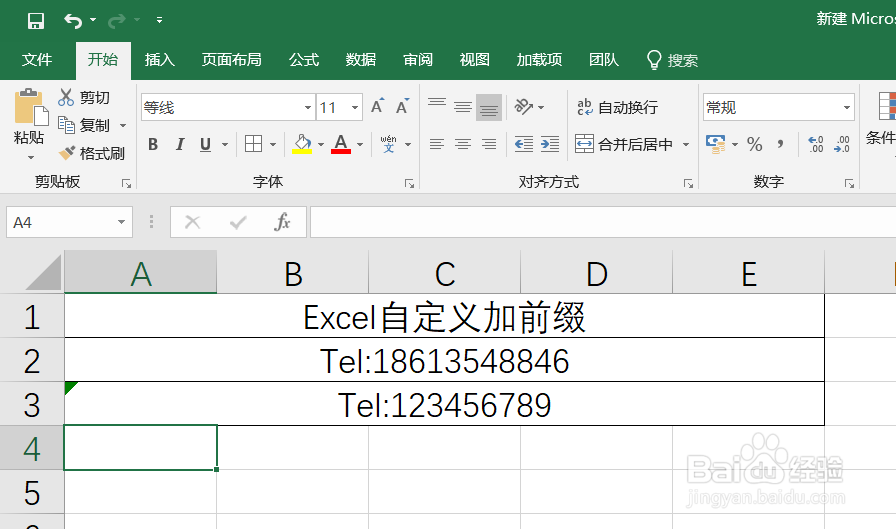This screenshot has height=529, width=896.
Task: Click the Borders icon
Action: coord(253,144)
